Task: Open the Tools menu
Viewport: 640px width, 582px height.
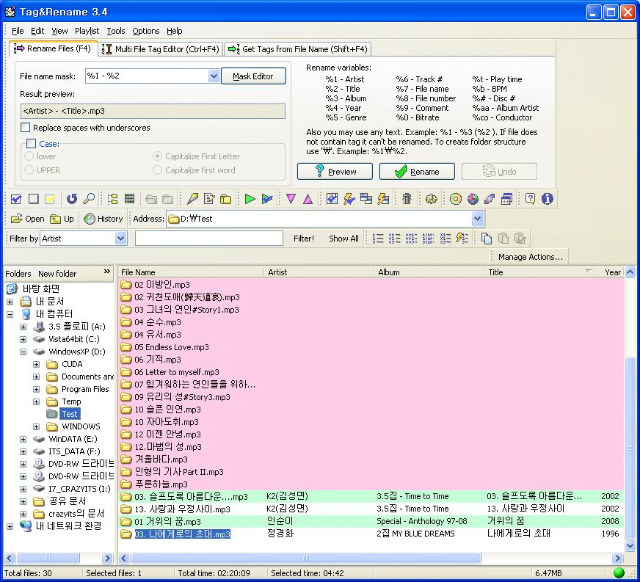Action: pos(116,31)
